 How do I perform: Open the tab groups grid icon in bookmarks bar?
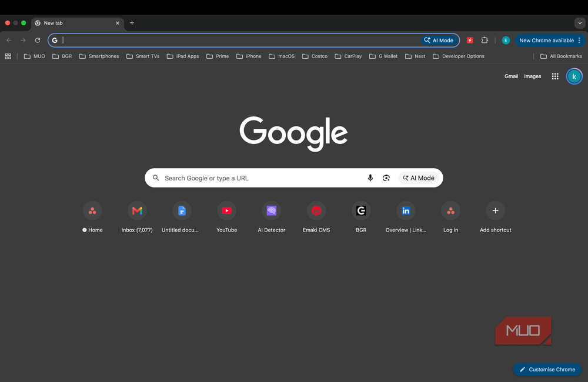pos(8,56)
